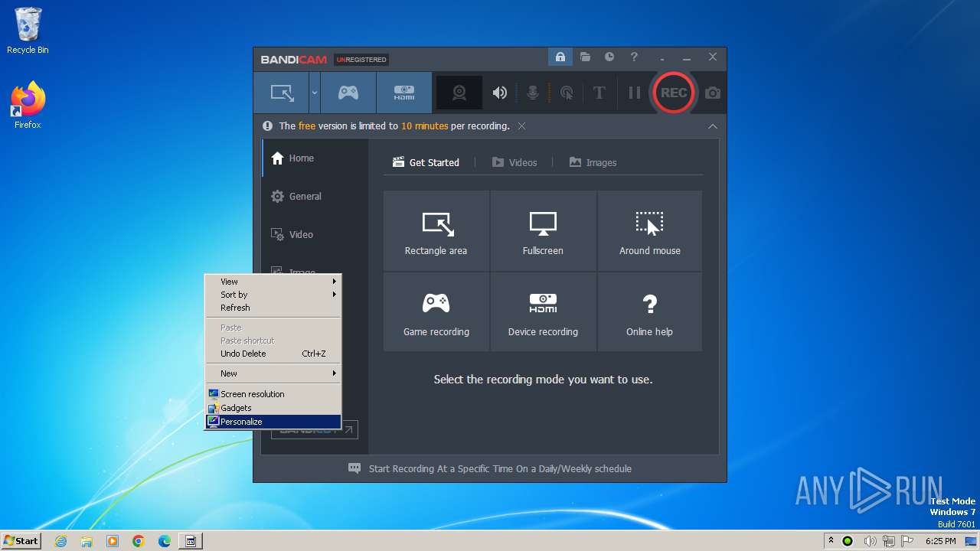Select Refresh in context menu
This screenshot has width=980, height=551.
click(273, 308)
